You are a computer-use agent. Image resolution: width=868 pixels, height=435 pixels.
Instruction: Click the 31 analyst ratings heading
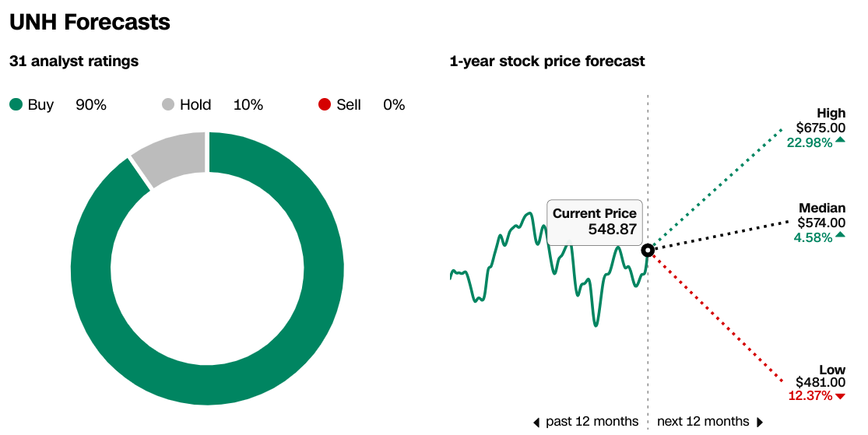click(x=74, y=61)
